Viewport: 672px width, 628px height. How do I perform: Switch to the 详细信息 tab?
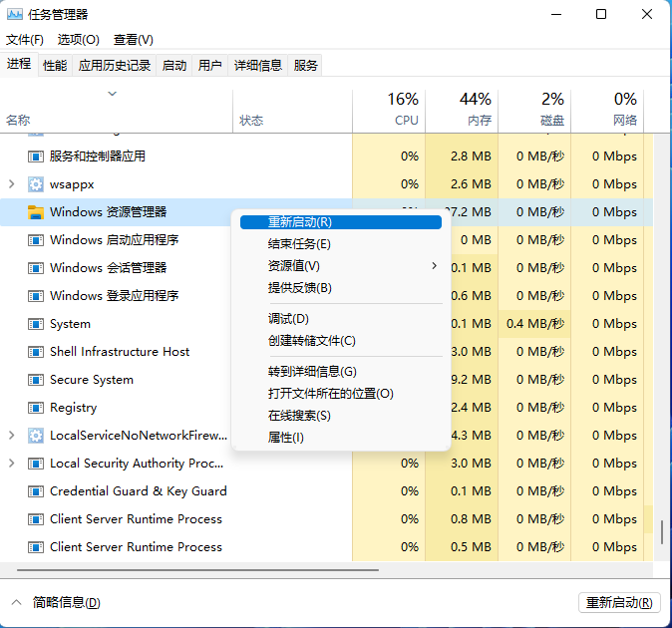pos(258,65)
